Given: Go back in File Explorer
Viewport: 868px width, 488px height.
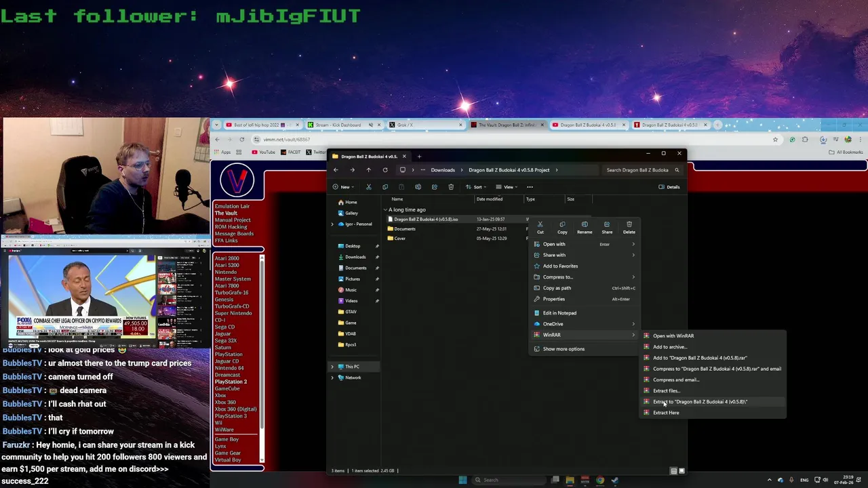Looking at the screenshot, I should click(336, 170).
